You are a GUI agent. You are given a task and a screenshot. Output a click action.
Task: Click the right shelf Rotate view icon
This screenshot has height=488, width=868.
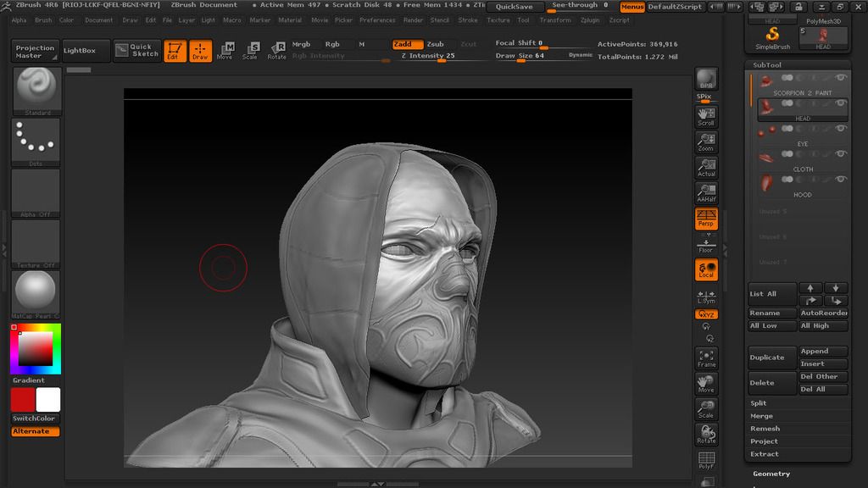tap(706, 435)
